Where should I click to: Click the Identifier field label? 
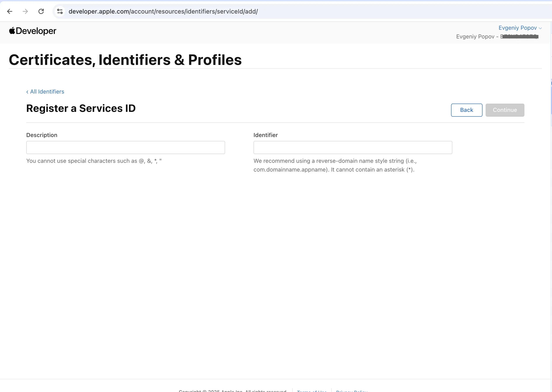point(266,135)
